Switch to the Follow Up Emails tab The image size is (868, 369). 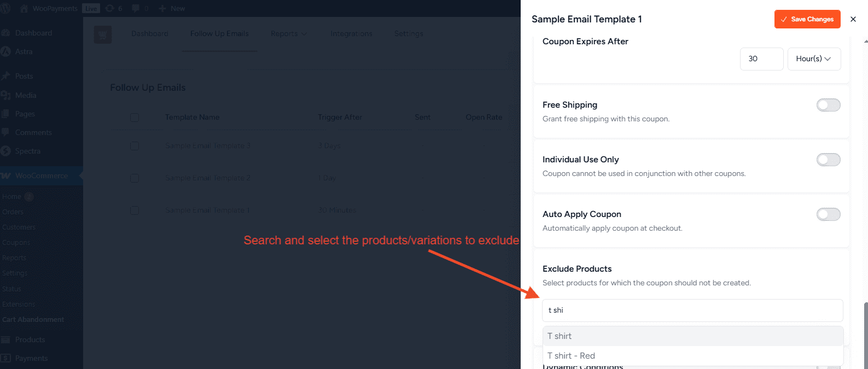pos(219,34)
